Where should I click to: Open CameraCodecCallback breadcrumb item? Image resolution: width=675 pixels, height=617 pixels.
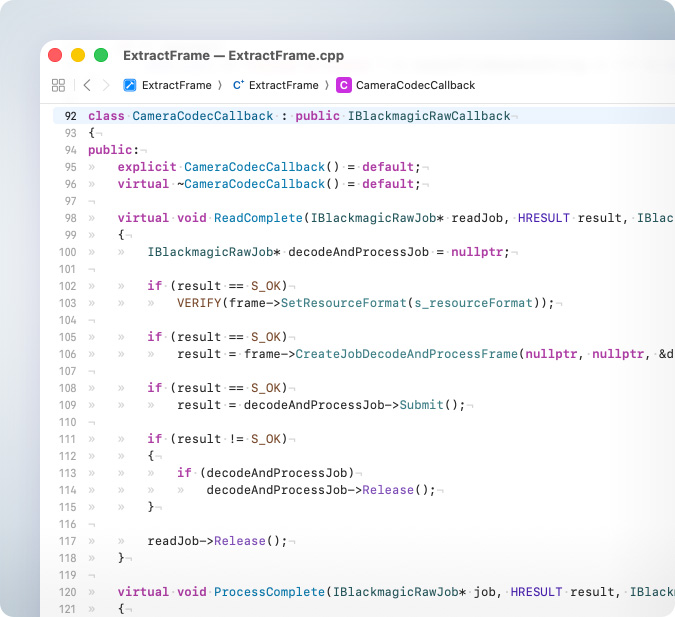(x=415, y=85)
